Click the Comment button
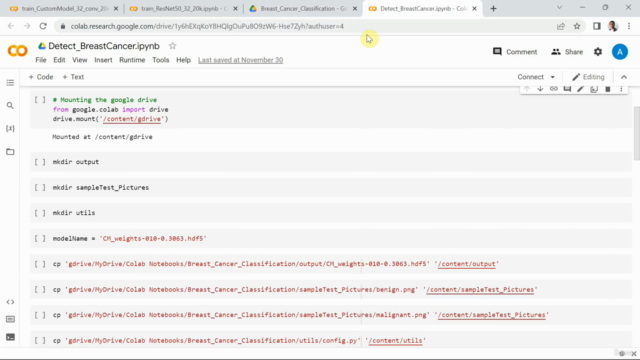 tap(515, 52)
